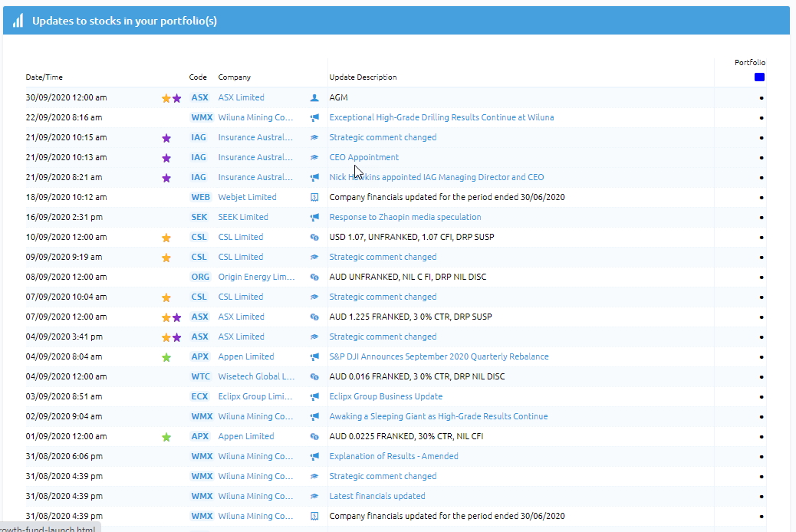Open the Origin Energy company link

[x=256, y=277]
